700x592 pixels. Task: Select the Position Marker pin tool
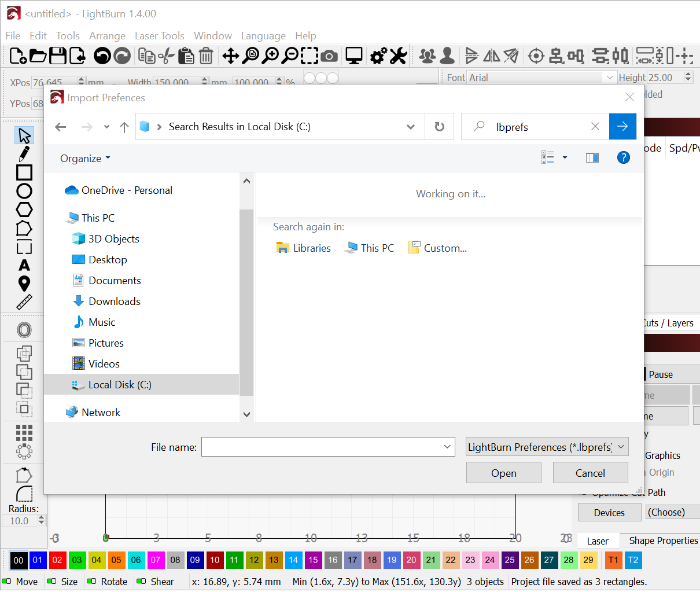pos(24,284)
